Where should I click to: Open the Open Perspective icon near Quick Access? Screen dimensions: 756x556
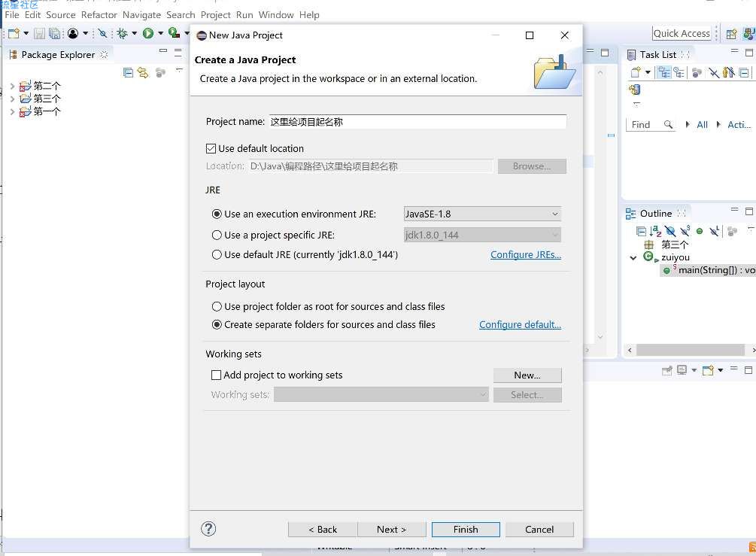731,34
